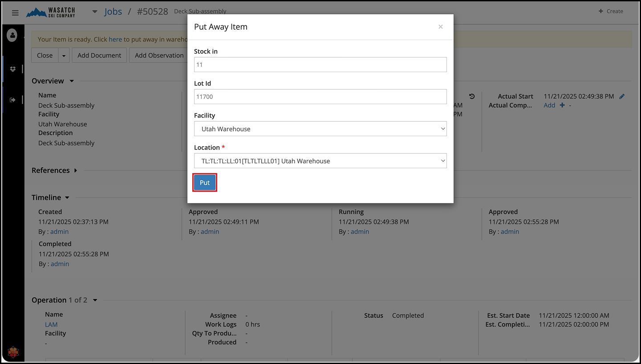The height and width of the screenshot is (364, 641).
Task: Click the Add Document button
Action: 99,56
